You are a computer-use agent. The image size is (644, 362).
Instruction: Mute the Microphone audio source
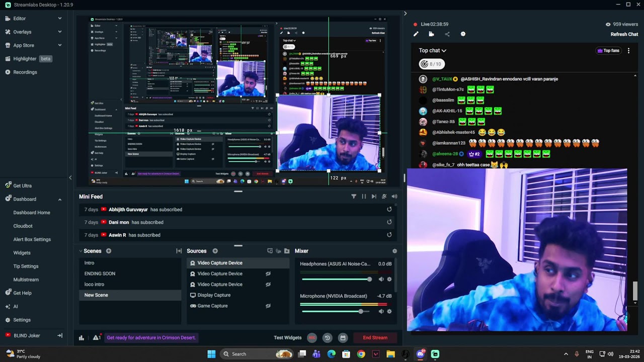[x=381, y=311]
